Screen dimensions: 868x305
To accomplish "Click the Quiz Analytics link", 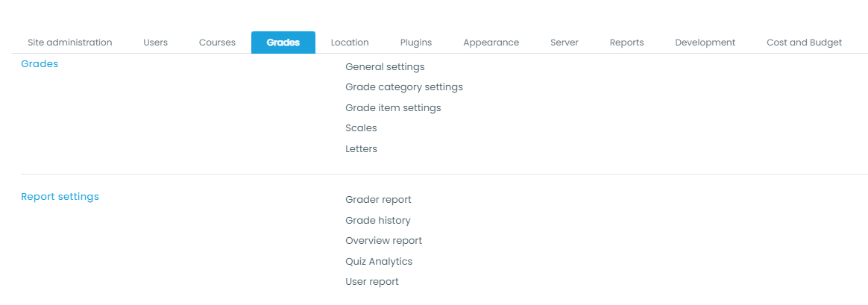I will pos(378,262).
